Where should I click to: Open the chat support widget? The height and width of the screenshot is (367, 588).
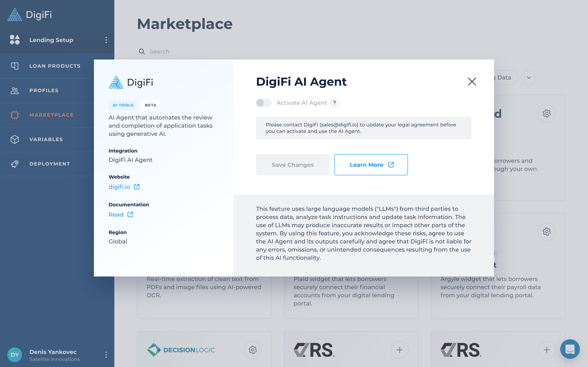[x=570, y=349]
